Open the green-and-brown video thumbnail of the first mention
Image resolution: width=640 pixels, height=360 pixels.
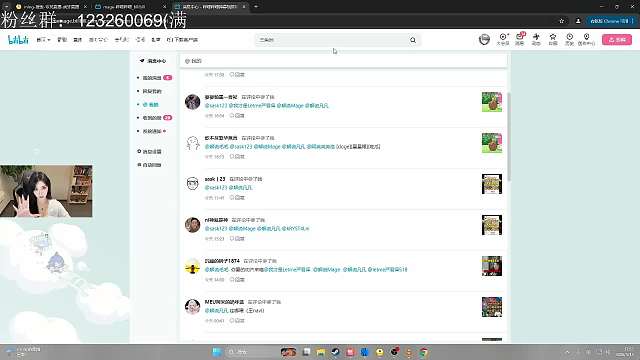(x=492, y=102)
